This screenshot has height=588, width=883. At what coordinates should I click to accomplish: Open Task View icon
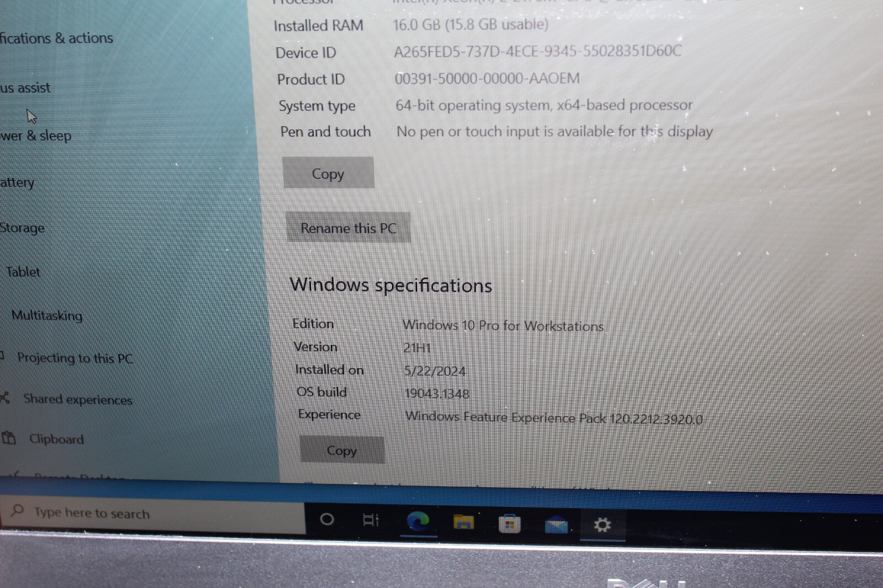point(371,520)
